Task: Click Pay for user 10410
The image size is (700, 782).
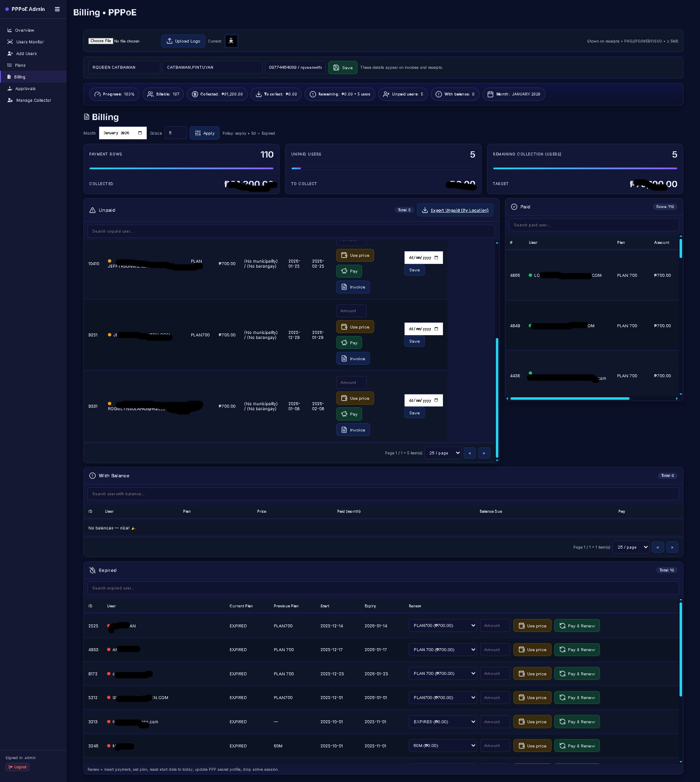Action: coord(349,271)
